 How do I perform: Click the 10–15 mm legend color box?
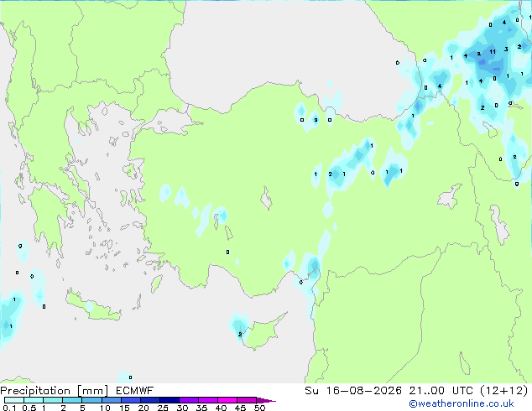point(112,400)
